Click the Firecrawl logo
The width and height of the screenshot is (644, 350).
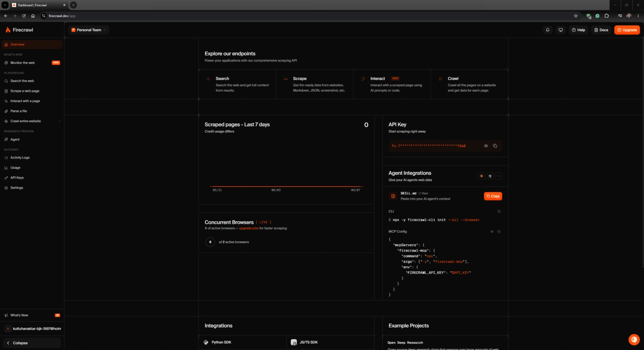[x=19, y=30]
